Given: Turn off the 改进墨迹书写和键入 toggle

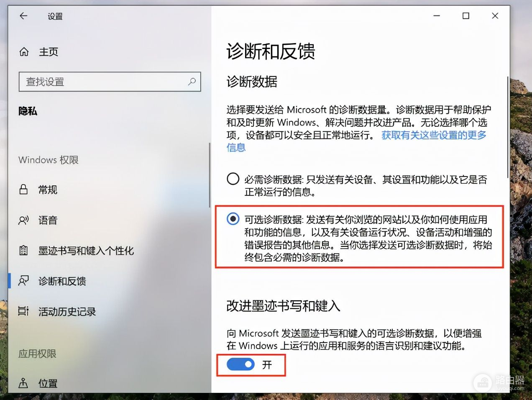Looking at the screenshot, I should [x=240, y=364].
